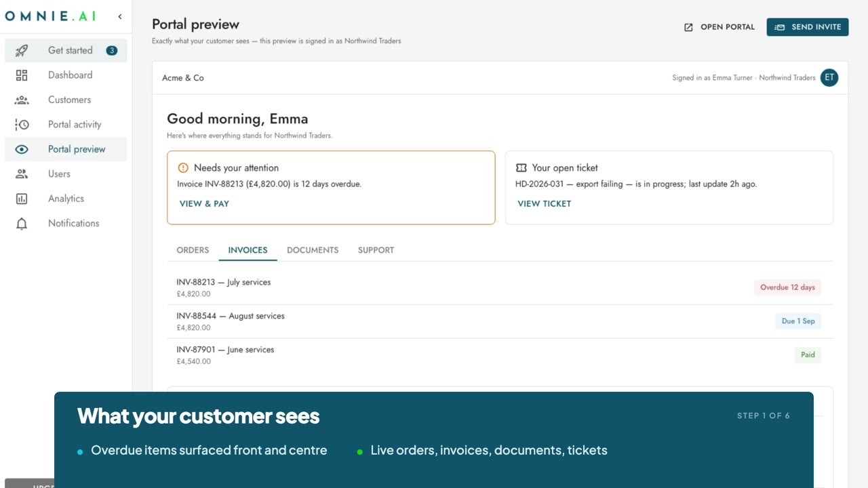Collapse the sidebar with the chevron

coord(120,16)
